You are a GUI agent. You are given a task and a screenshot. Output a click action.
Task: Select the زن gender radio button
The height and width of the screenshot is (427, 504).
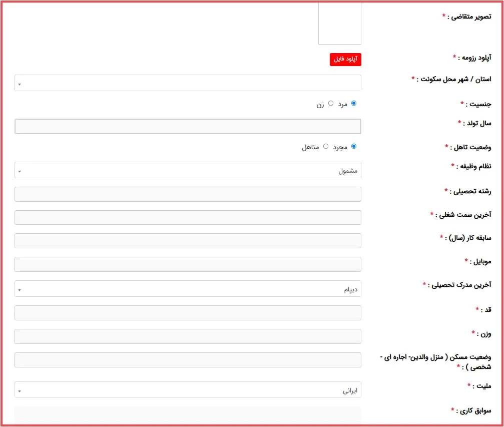tap(331, 103)
